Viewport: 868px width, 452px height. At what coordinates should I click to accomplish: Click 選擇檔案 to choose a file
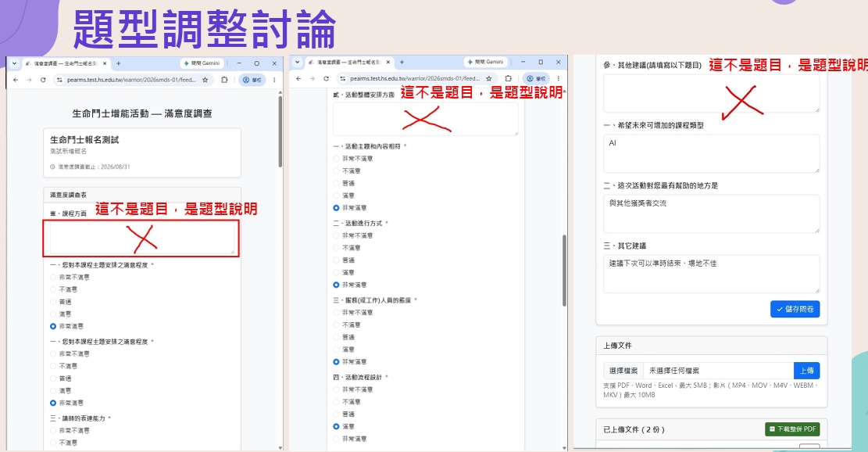coord(623,371)
